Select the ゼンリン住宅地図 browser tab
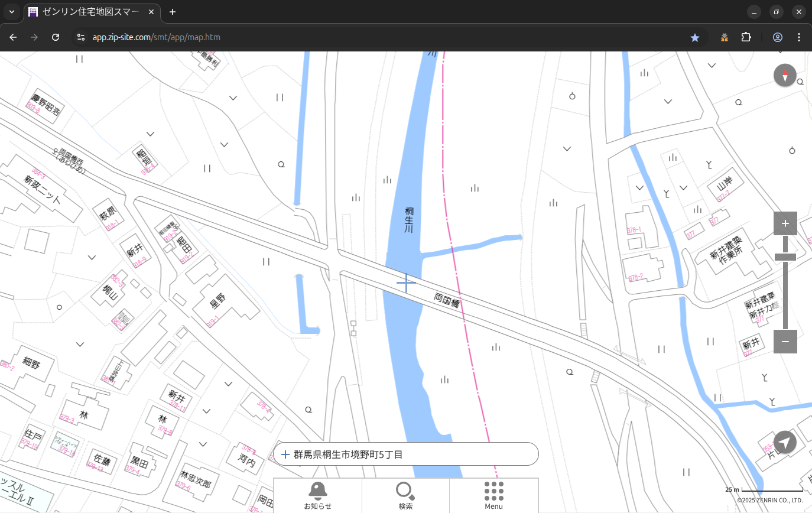This screenshot has width=812, height=513. [92, 12]
